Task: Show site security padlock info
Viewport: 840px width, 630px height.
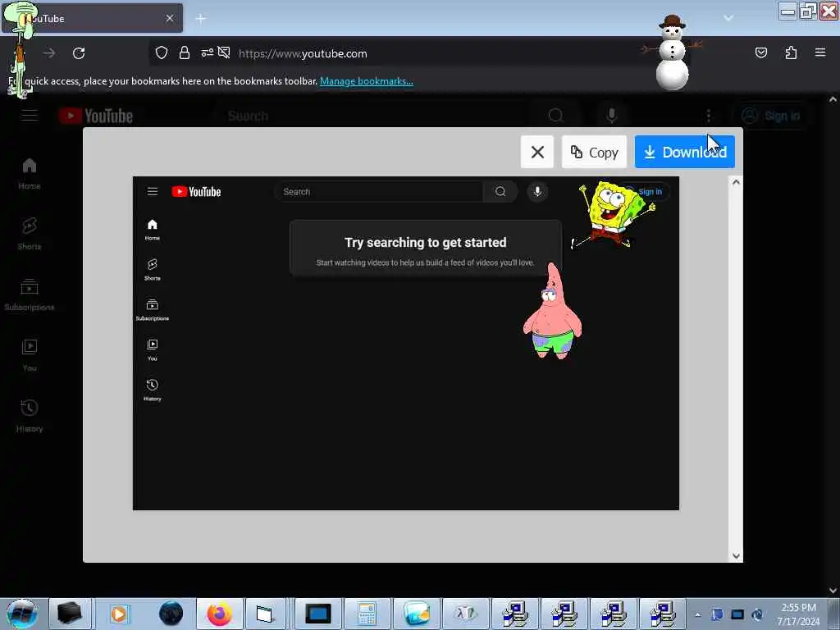Action: 185,53
